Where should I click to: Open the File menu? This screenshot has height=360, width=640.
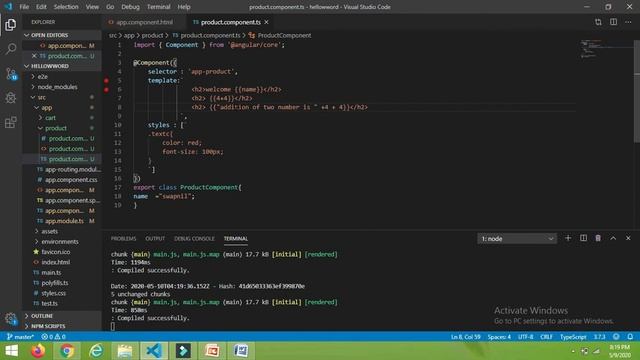(24, 7)
